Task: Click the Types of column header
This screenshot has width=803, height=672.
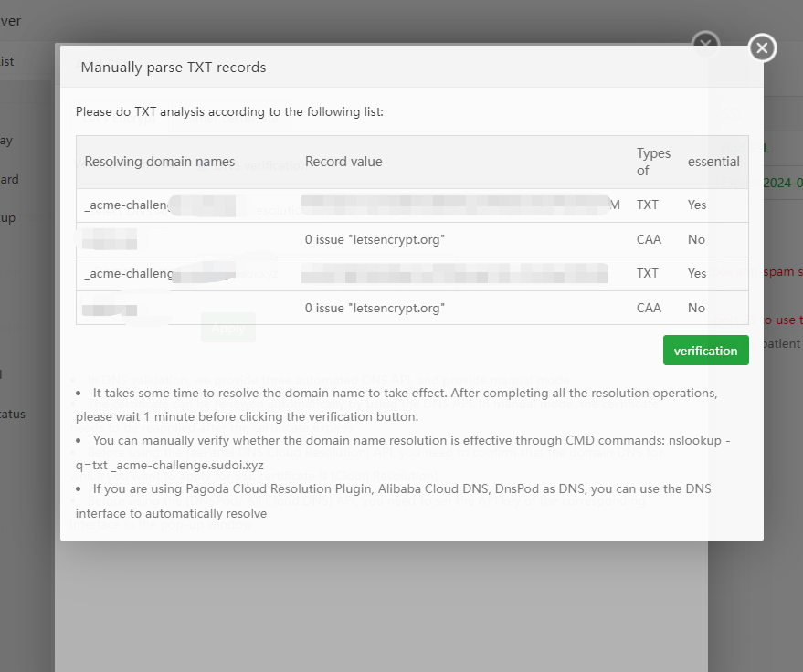Action: 653,162
